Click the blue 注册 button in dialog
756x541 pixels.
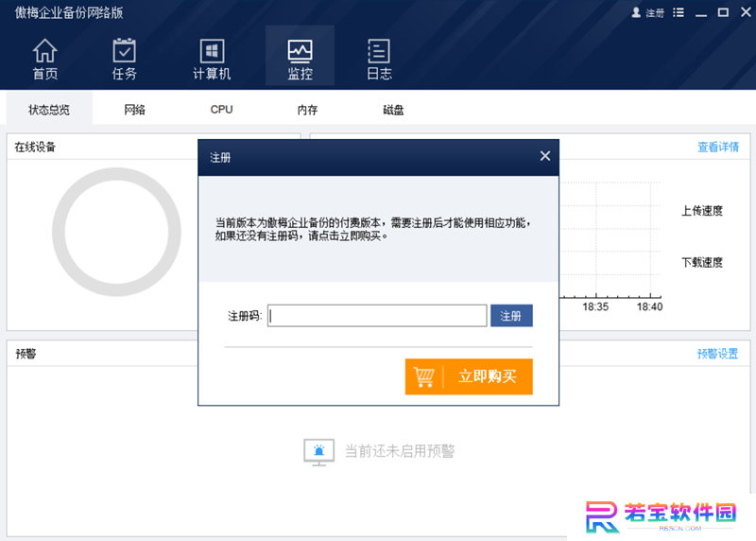click(x=511, y=316)
